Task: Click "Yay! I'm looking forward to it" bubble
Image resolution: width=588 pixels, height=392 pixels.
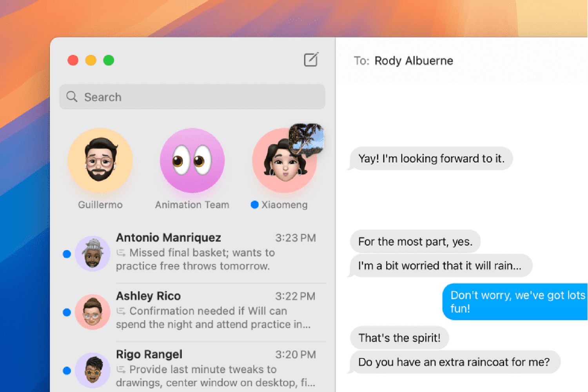Action: [x=431, y=158]
